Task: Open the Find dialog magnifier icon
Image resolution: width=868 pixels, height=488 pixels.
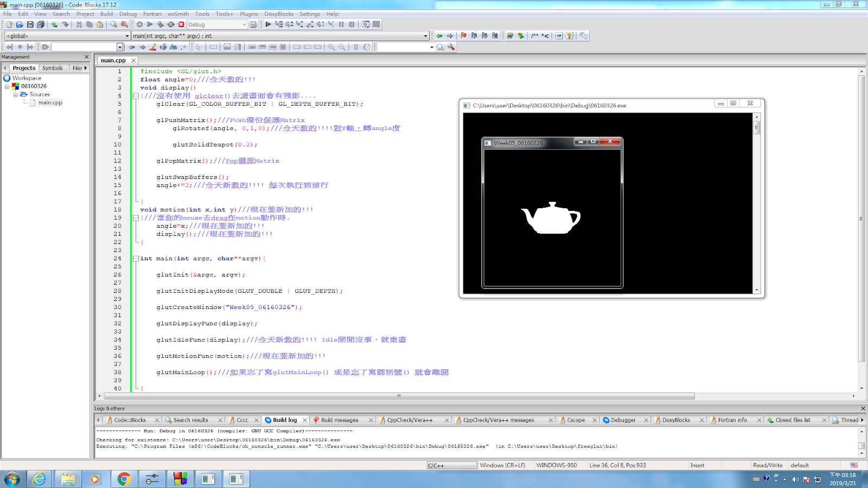Action: (x=113, y=24)
